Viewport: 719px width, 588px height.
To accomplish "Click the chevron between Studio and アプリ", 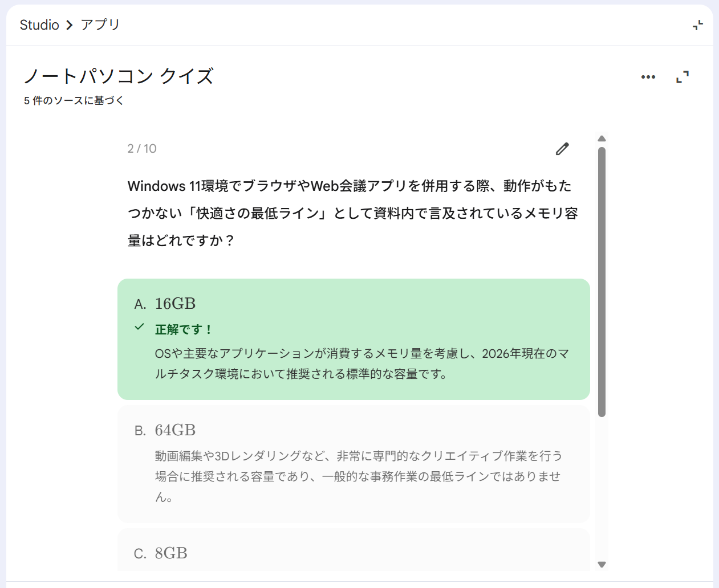I will coord(70,25).
